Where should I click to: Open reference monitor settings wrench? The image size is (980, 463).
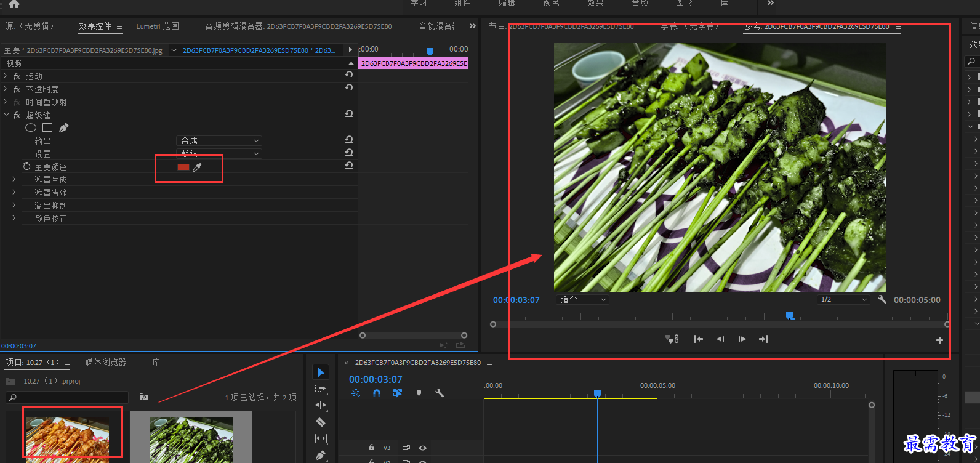[882, 299]
